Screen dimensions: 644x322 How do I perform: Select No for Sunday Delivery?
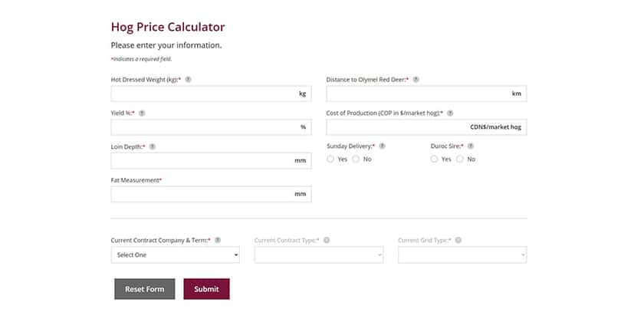pyautogui.click(x=356, y=159)
